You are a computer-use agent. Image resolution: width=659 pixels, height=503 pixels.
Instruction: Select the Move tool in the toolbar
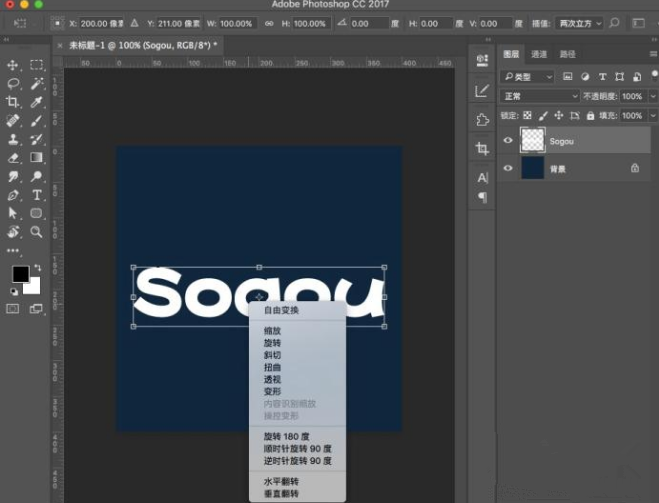[x=13, y=65]
